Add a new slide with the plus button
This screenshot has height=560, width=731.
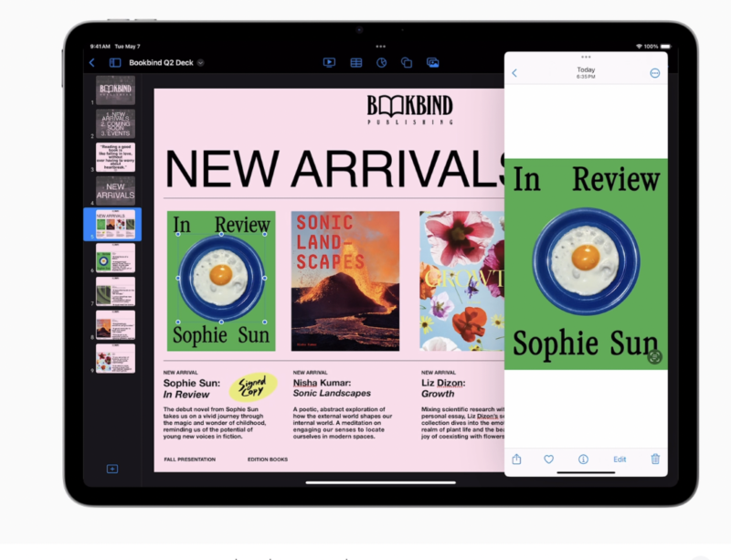112,469
